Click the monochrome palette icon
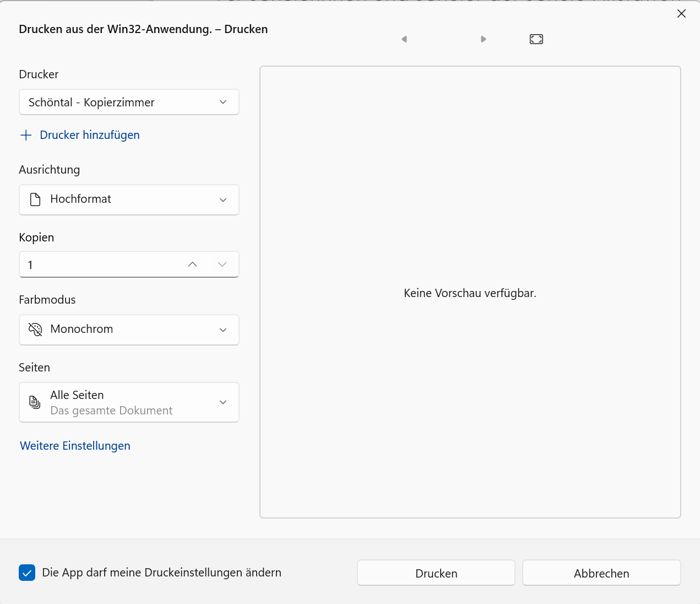This screenshot has height=604, width=700. [35, 330]
